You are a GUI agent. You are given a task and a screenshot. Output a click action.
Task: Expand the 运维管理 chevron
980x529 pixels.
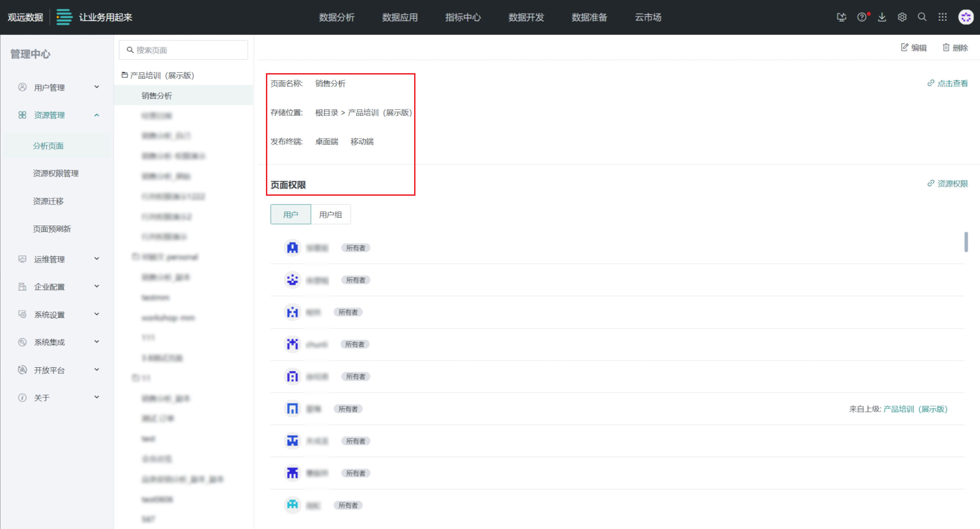point(97,259)
